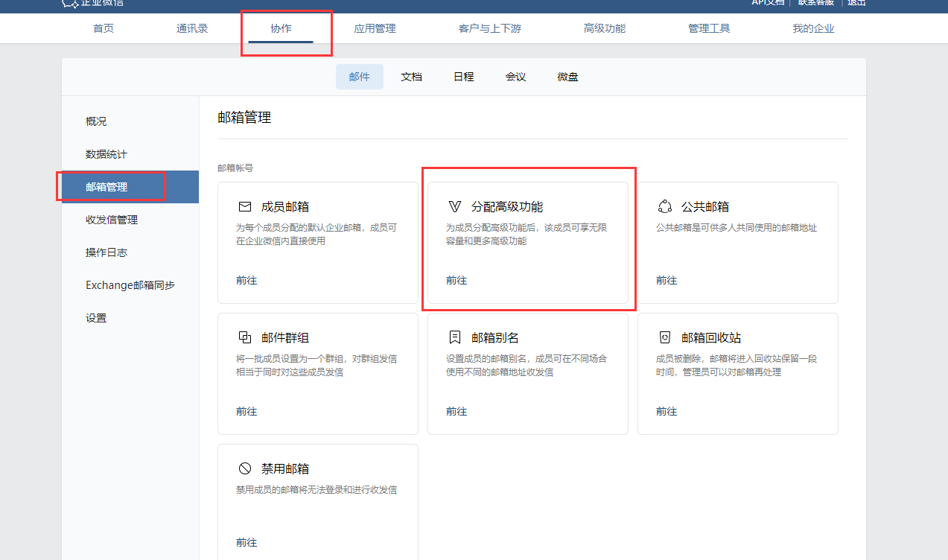Image resolution: width=948 pixels, height=560 pixels.
Task: Click the bookmark icon beside 邮箱别名
Action: [455, 337]
